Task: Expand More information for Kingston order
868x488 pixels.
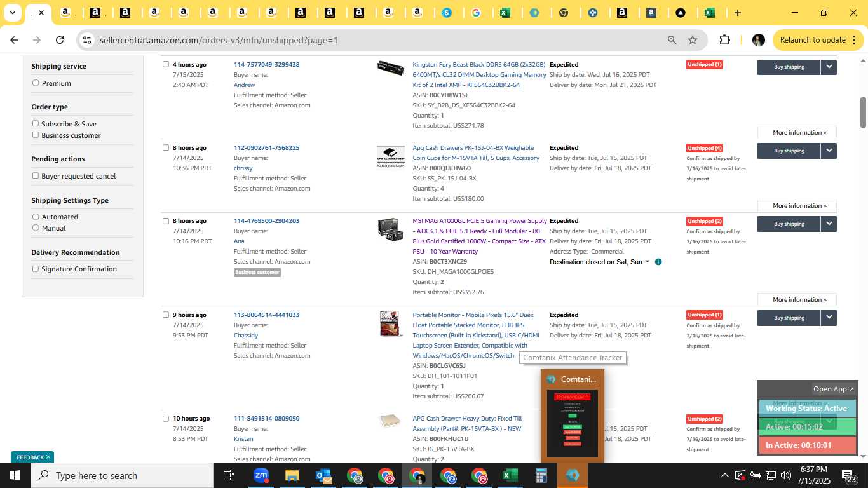Action: click(797, 132)
